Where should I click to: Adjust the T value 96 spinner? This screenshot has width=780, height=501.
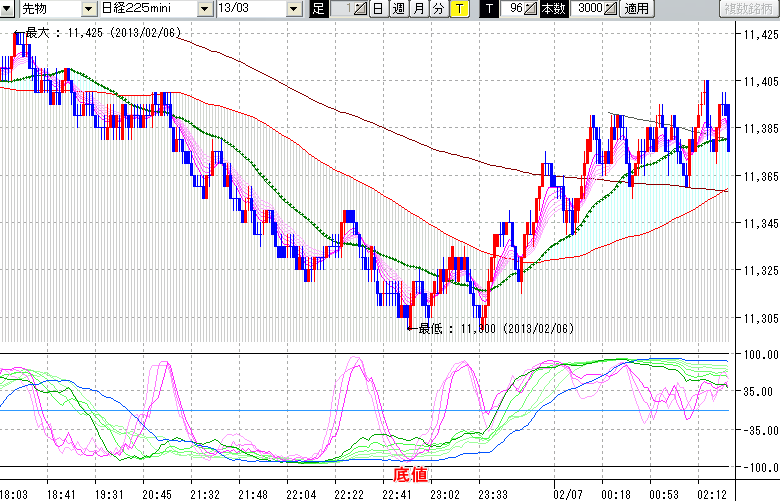[532, 9]
